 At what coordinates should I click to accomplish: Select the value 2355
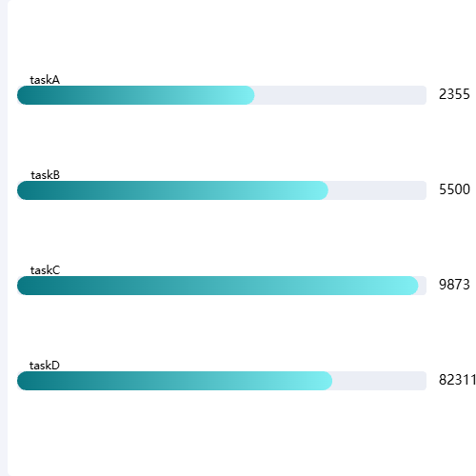[x=454, y=94]
